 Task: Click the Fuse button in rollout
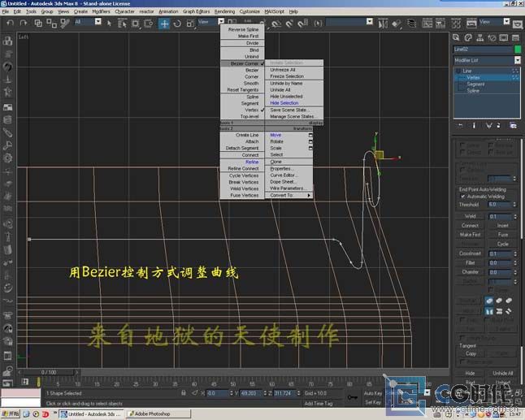tap(502, 235)
